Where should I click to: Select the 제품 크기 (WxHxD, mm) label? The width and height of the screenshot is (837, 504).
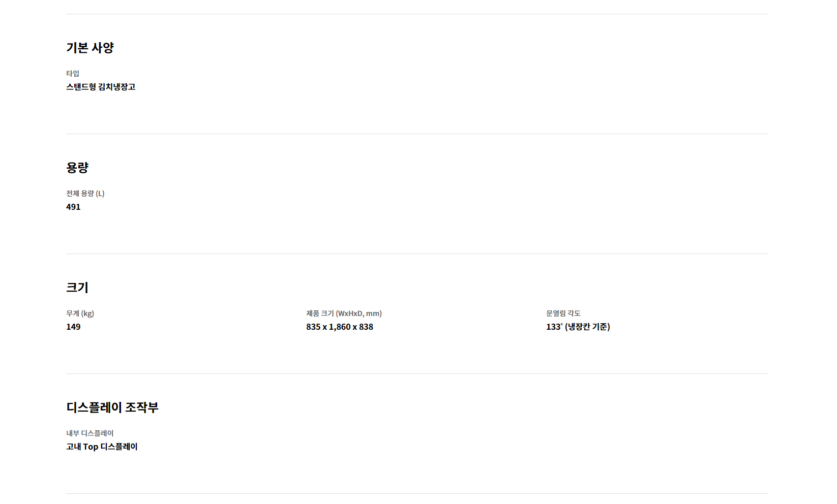tap(344, 313)
